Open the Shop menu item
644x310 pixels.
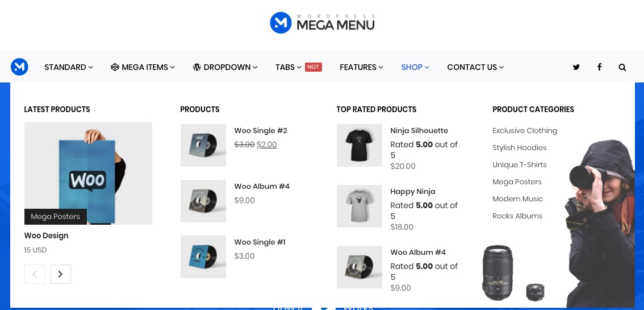415,67
